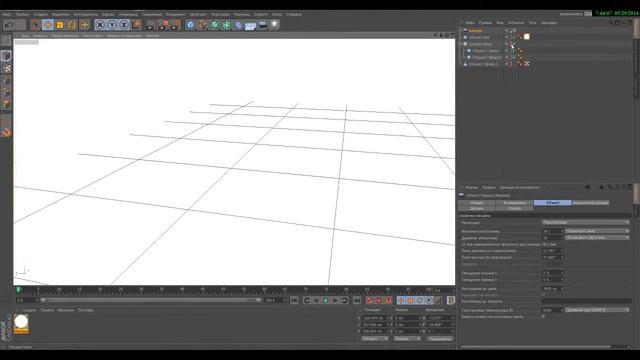
Task: Open the sensor size preset dropdown
Action: point(597,238)
